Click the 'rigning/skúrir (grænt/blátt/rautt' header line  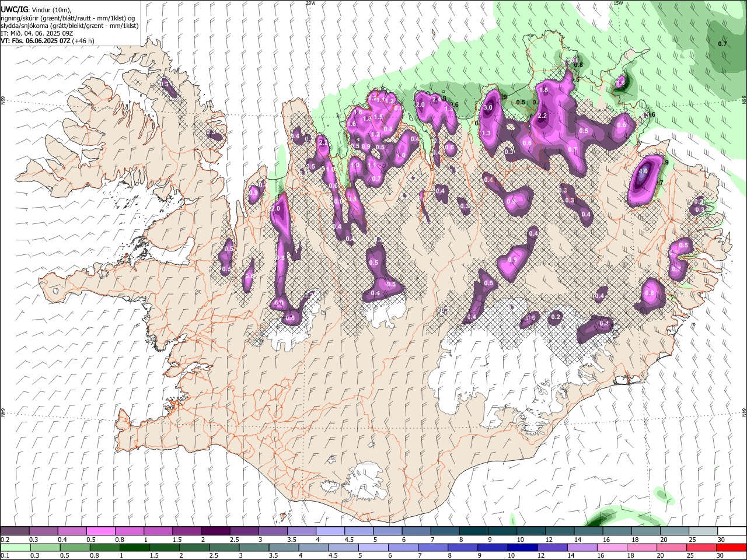(68, 17)
